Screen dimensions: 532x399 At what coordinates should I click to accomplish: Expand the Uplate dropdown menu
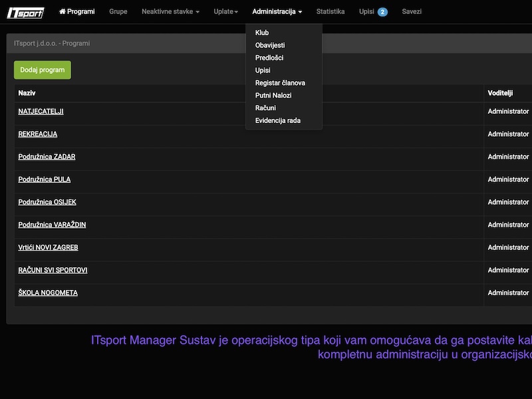point(225,11)
